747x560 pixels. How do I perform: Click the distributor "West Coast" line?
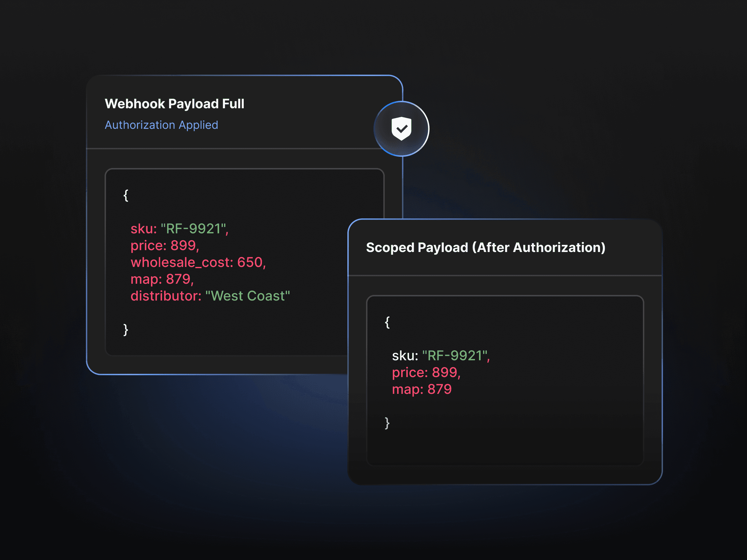click(x=210, y=296)
